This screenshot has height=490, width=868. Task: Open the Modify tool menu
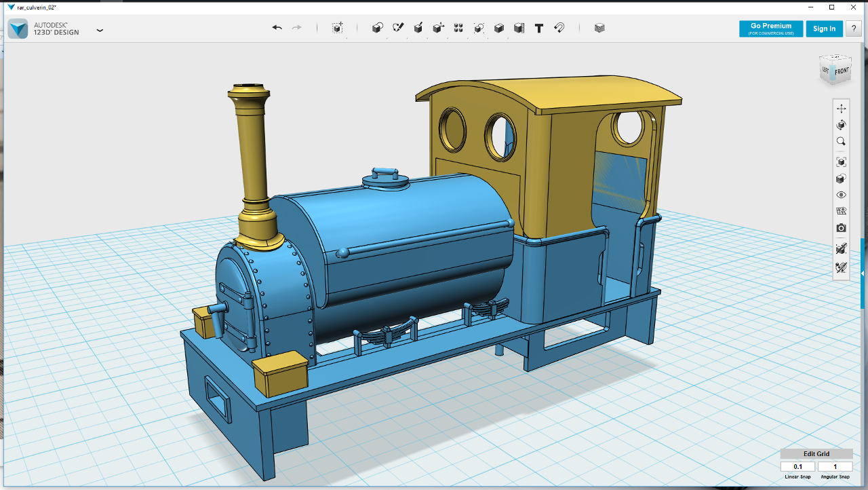click(x=439, y=28)
